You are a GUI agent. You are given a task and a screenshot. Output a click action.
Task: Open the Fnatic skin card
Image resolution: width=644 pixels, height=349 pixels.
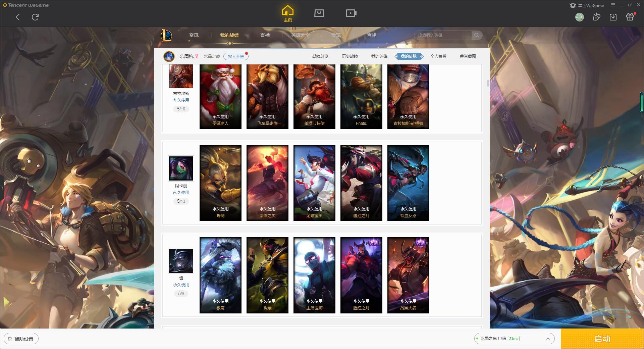(361, 97)
